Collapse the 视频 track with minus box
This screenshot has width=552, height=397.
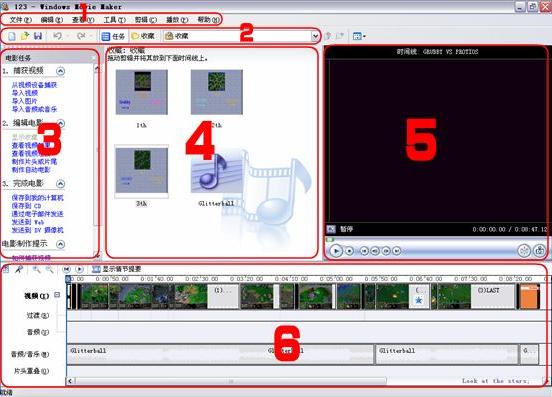point(57,295)
